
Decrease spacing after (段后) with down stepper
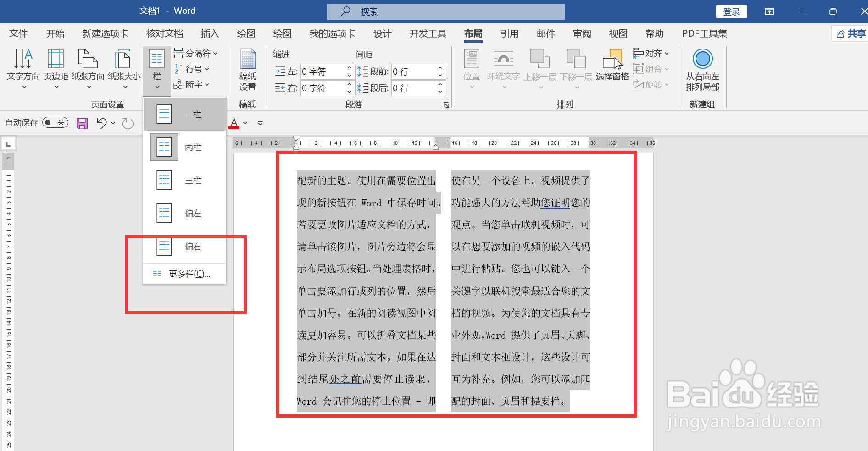tap(440, 92)
